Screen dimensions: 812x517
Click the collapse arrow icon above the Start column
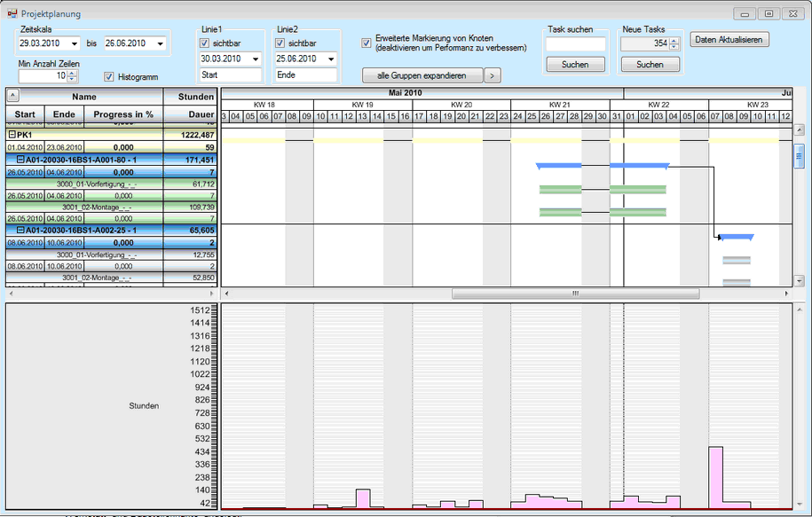pyautogui.click(x=13, y=96)
